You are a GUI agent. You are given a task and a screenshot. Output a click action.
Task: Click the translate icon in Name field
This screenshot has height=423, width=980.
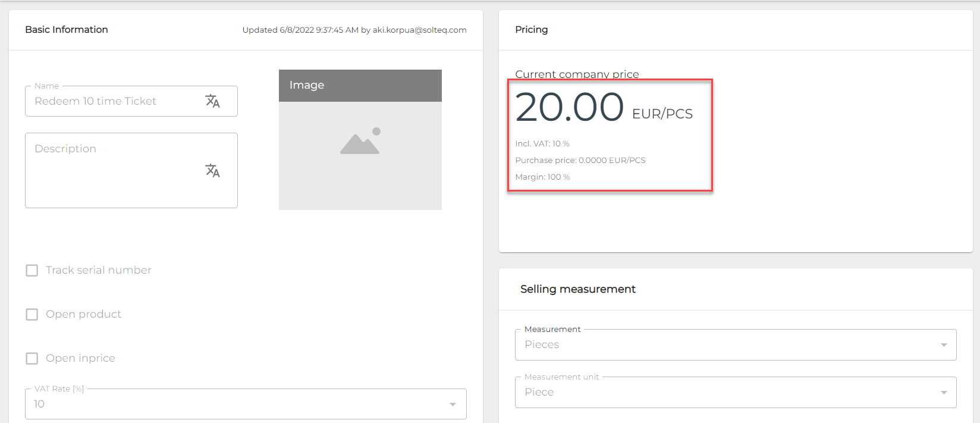[212, 101]
